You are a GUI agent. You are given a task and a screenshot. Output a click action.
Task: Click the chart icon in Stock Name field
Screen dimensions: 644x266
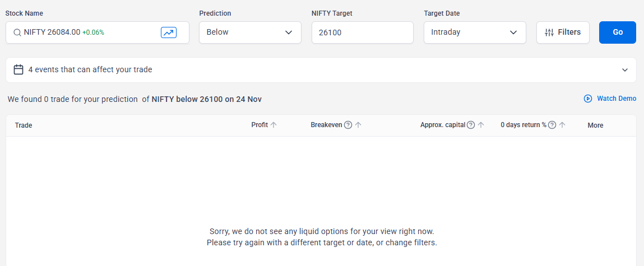pos(169,32)
